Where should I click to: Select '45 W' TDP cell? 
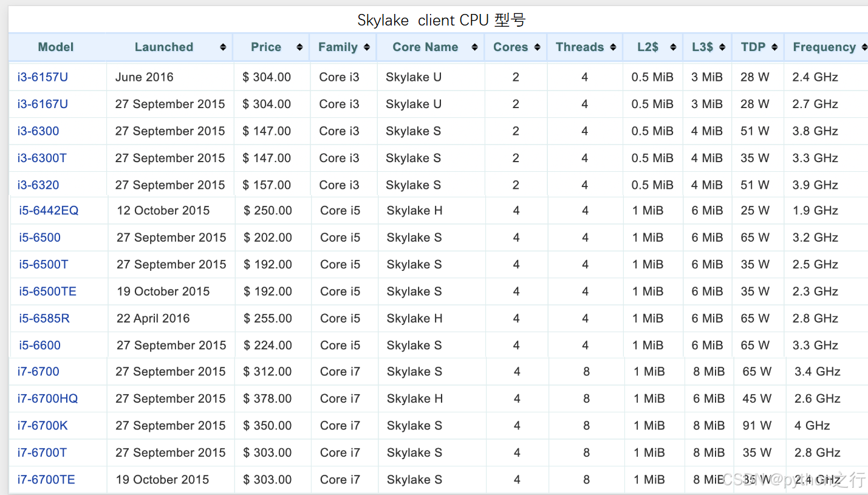coord(757,399)
